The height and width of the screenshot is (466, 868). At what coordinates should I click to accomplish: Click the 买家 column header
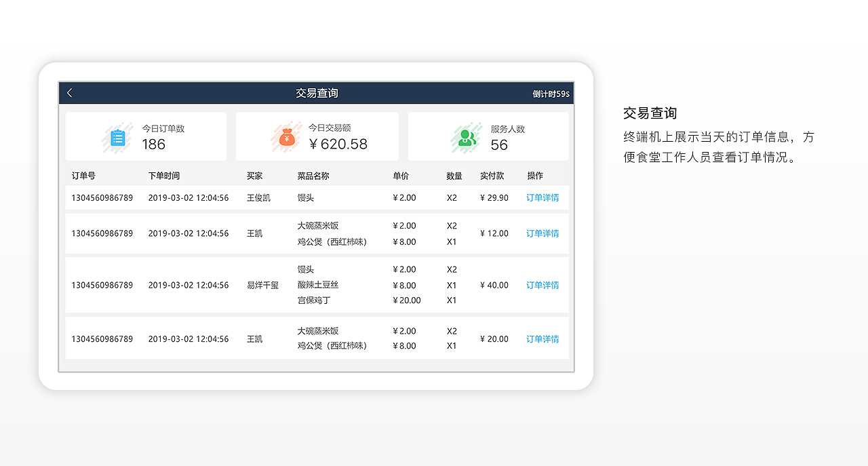(254, 176)
